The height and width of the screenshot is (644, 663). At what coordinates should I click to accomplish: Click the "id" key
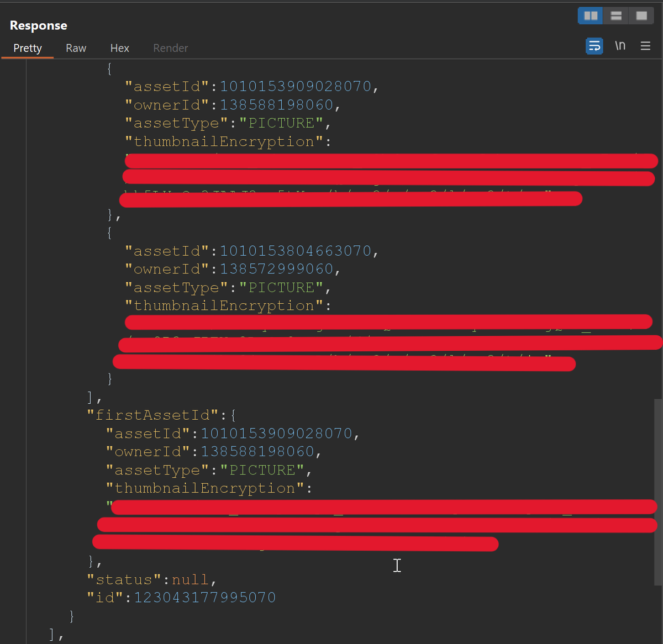(106, 598)
